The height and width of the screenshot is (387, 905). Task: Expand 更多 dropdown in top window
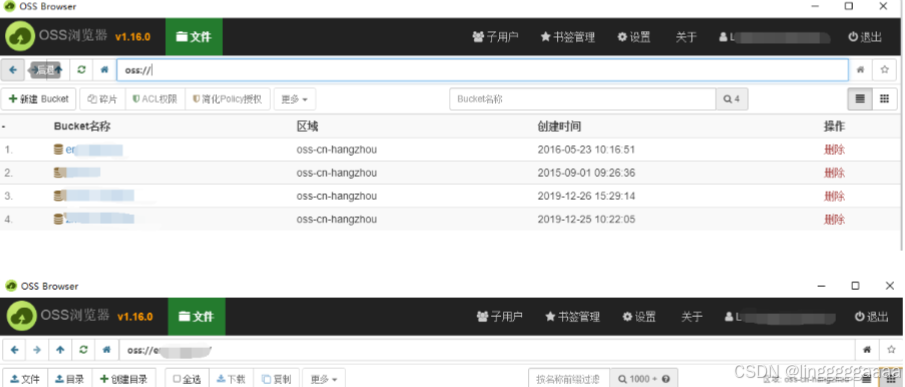pos(294,99)
